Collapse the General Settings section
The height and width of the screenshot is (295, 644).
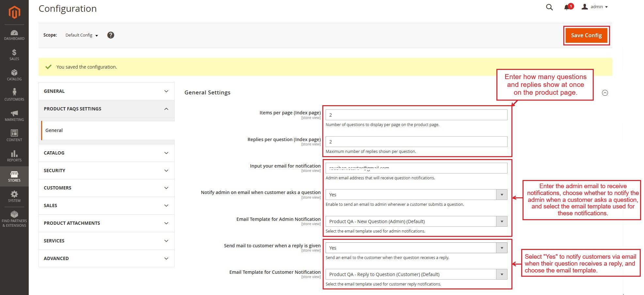(605, 93)
